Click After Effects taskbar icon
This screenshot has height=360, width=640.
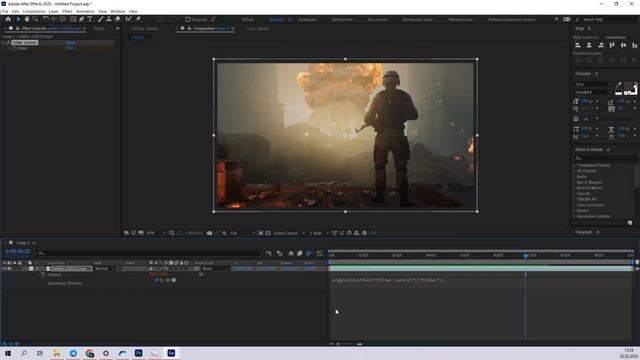click(x=171, y=353)
